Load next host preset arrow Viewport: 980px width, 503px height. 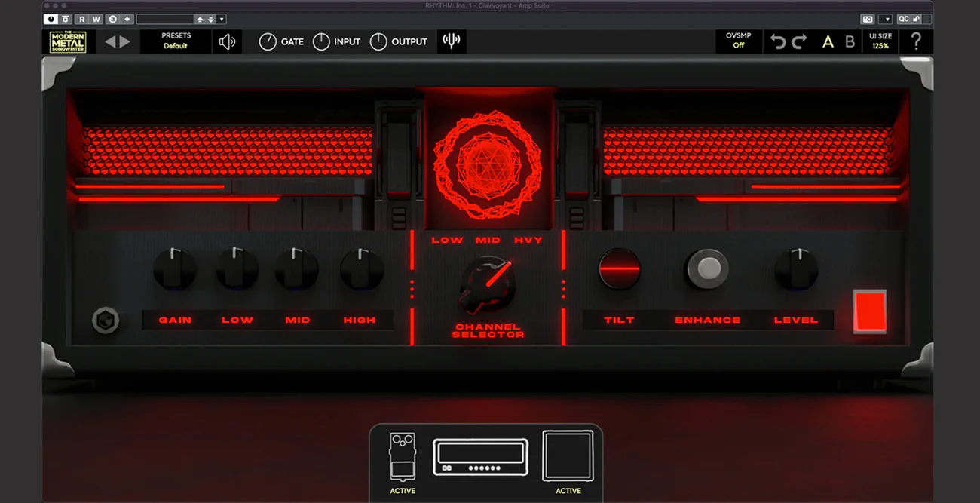pyautogui.click(x=210, y=19)
